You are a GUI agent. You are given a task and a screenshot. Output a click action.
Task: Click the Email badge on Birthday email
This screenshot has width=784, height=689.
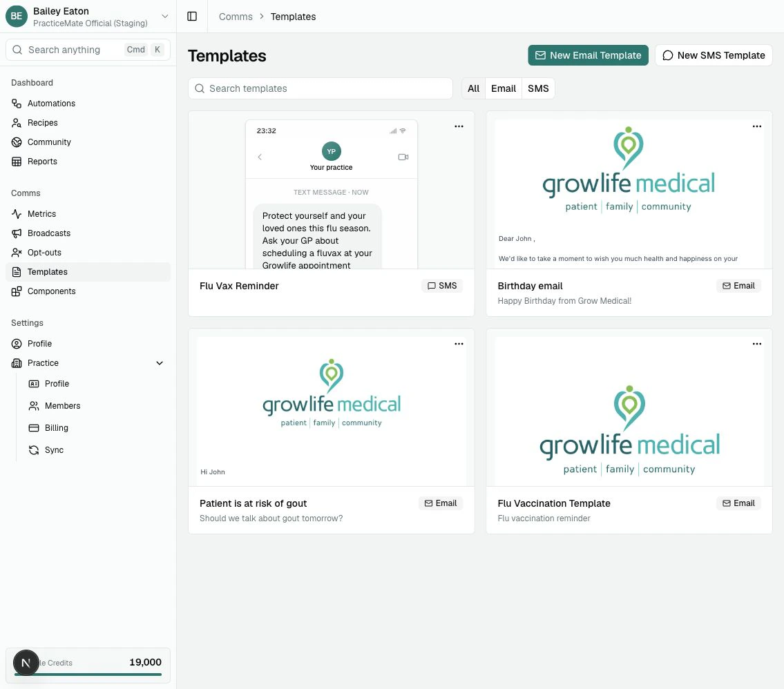(x=738, y=286)
